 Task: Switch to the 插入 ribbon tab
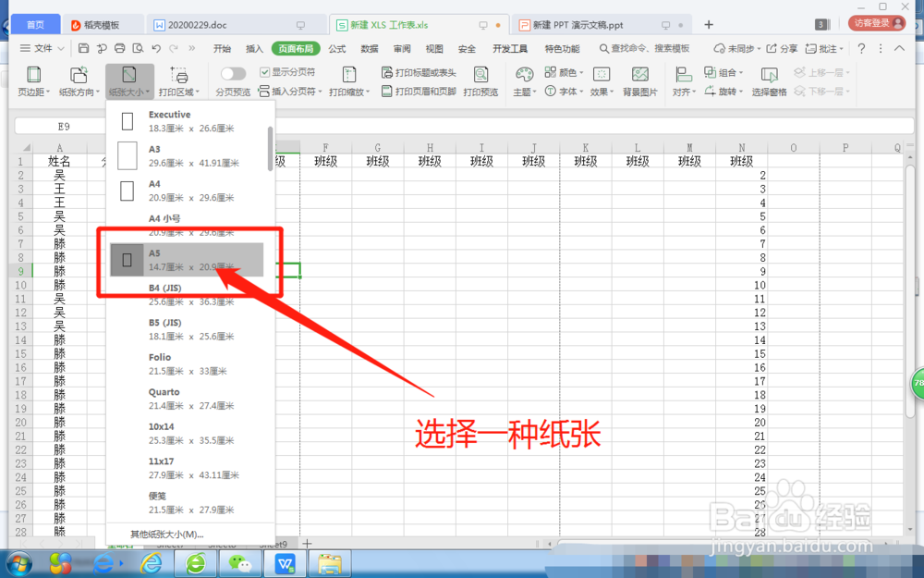click(254, 48)
